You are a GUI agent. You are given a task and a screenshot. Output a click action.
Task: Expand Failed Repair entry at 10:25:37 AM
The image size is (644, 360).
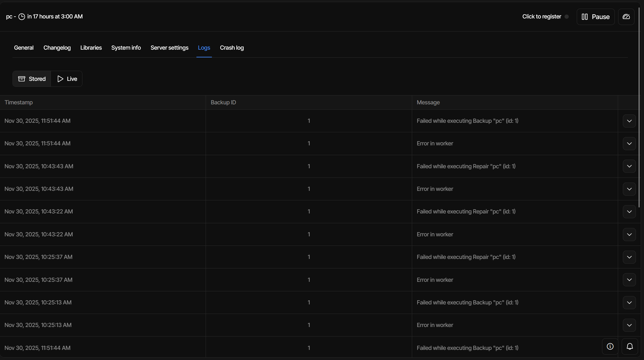pos(629,257)
